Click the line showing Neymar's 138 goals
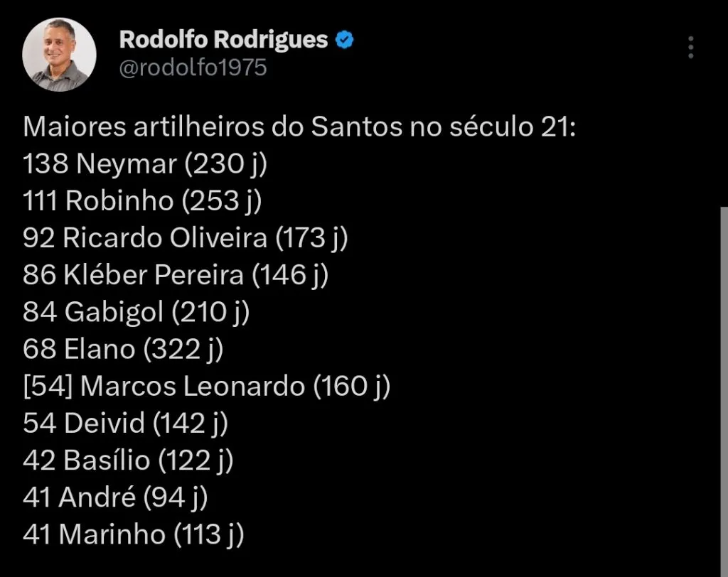This screenshot has width=728, height=577. tap(146, 163)
